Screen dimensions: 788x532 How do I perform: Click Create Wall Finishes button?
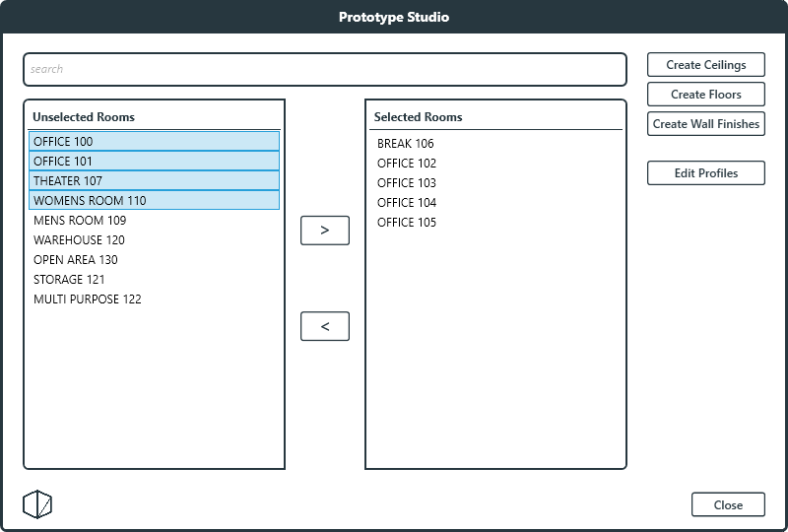point(706,124)
